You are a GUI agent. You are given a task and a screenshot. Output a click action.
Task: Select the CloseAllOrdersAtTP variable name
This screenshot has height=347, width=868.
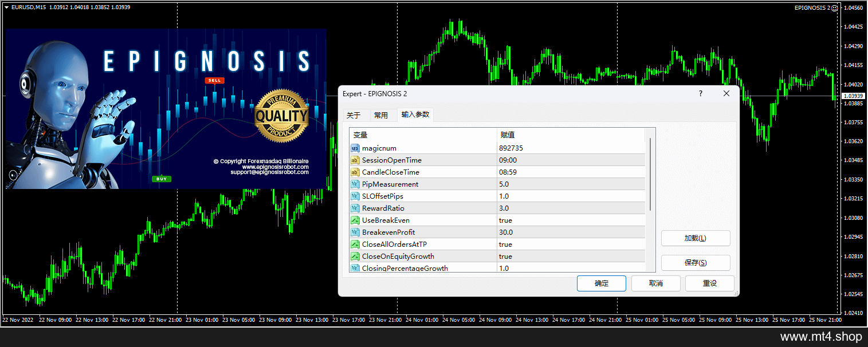pyautogui.click(x=394, y=245)
